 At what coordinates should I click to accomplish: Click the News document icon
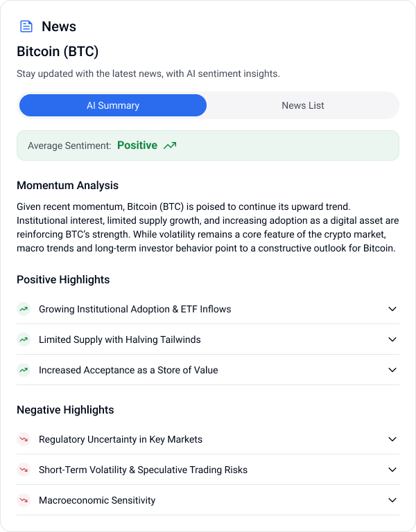pos(26,27)
